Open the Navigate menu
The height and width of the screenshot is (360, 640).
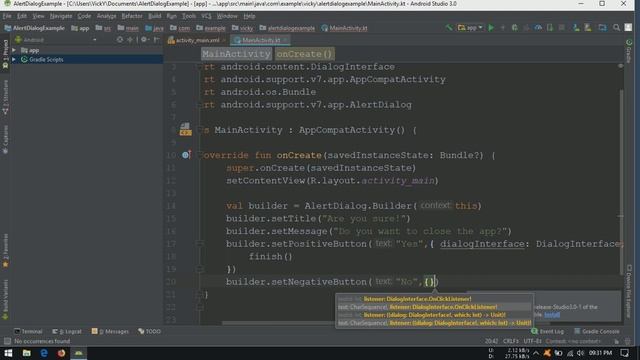pyautogui.click(x=61, y=16)
